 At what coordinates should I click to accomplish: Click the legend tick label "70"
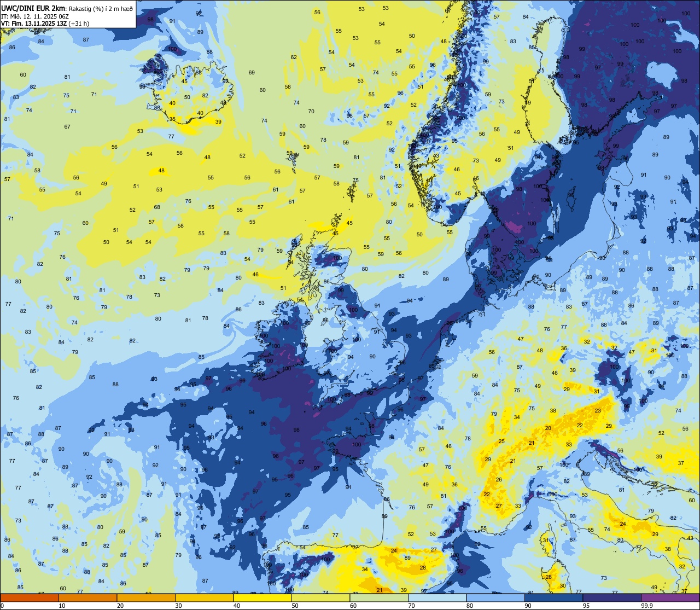click(411, 606)
